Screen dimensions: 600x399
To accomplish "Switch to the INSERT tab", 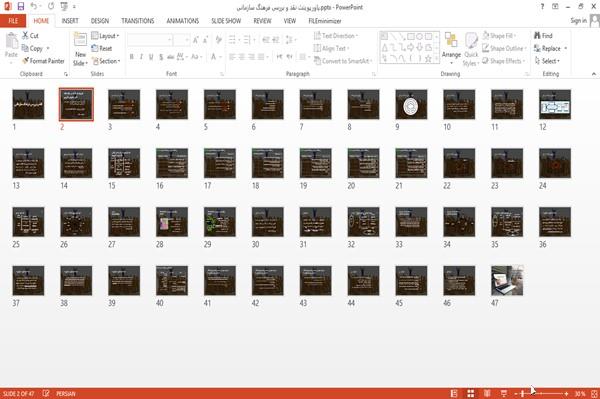I will tap(70, 21).
